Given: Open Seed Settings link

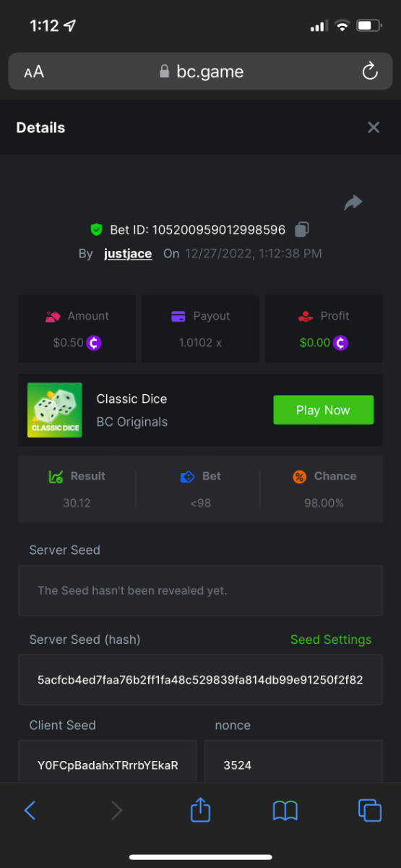Looking at the screenshot, I should tap(331, 639).
